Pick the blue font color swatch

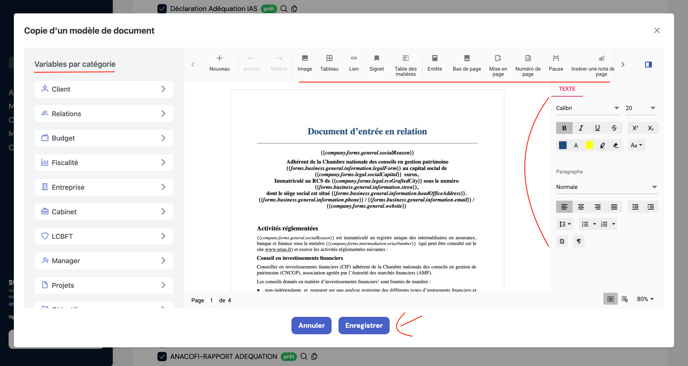coord(563,145)
